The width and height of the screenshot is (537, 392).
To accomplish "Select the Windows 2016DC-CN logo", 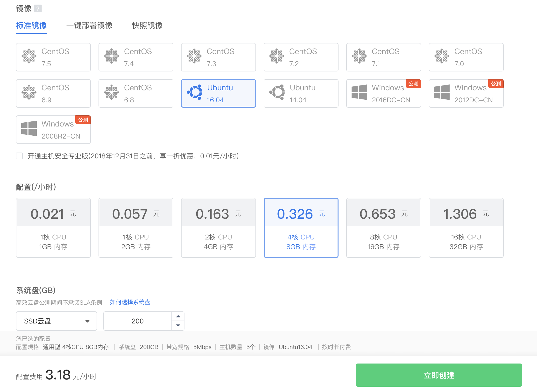I will pos(359,92).
